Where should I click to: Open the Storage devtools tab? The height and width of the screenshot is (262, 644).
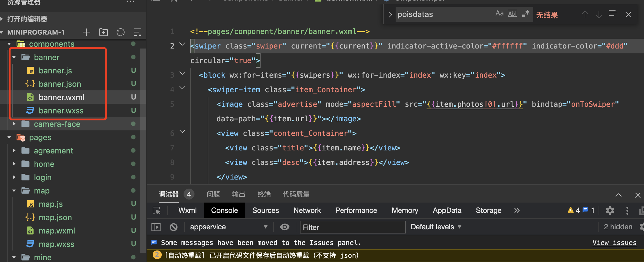[489, 210]
